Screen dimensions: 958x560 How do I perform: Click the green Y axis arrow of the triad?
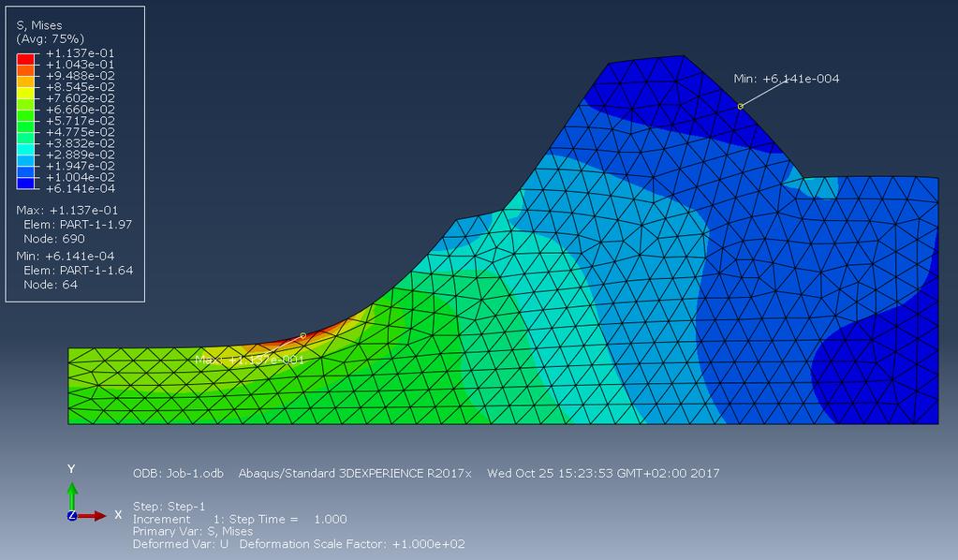72,496
